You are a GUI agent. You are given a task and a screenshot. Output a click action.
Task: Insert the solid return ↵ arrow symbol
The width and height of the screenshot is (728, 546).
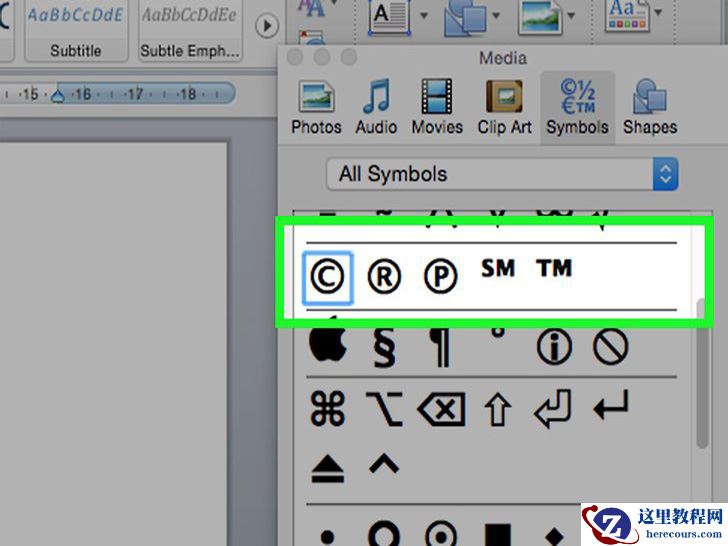[x=611, y=405]
